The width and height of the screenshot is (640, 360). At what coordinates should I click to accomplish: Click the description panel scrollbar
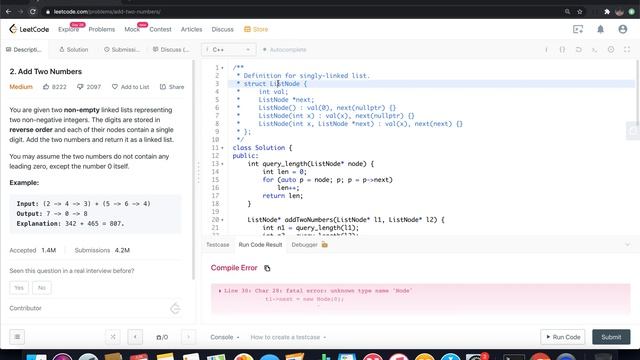tap(193, 169)
